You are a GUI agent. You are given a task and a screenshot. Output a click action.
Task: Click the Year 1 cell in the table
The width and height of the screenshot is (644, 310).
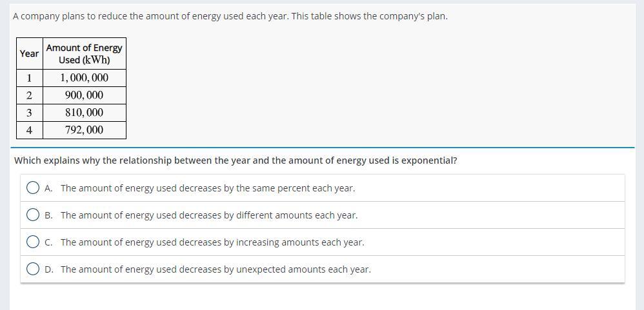[x=29, y=78]
